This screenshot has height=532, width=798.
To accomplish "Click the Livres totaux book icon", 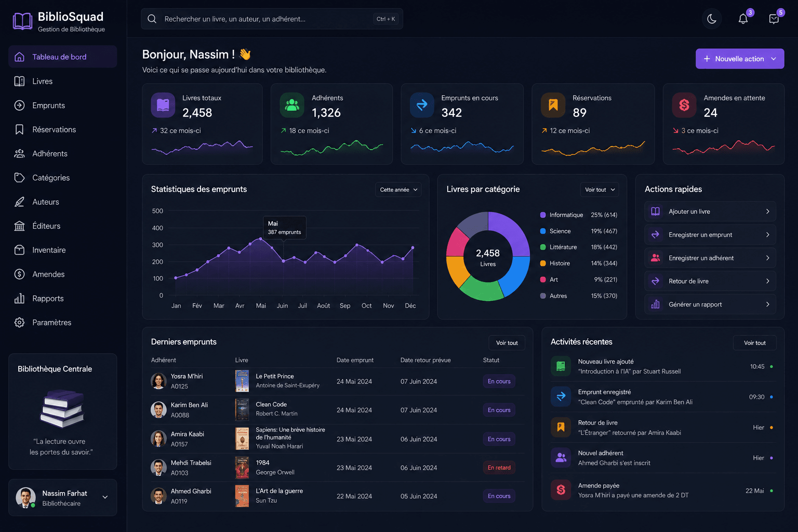I will click(x=163, y=105).
